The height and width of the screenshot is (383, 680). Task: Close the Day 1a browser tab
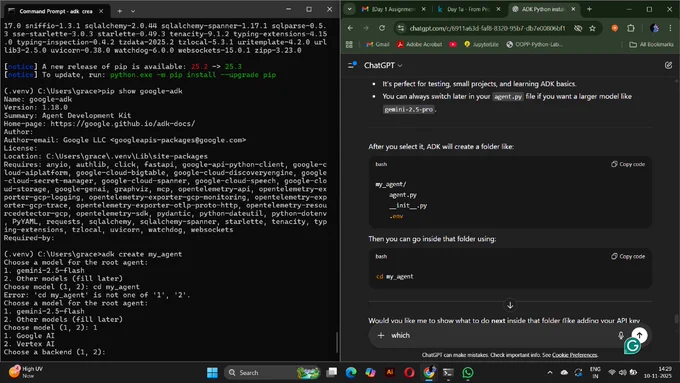[498, 9]
